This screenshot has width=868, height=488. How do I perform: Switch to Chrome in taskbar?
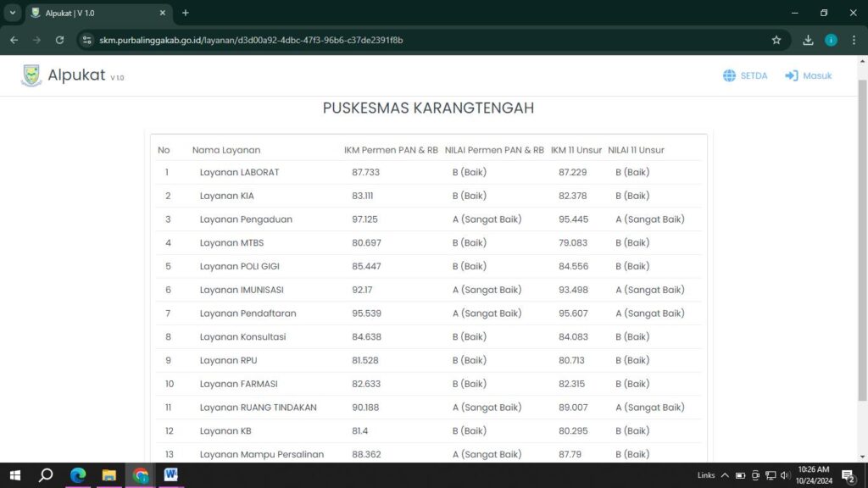[x=141, y=475]
